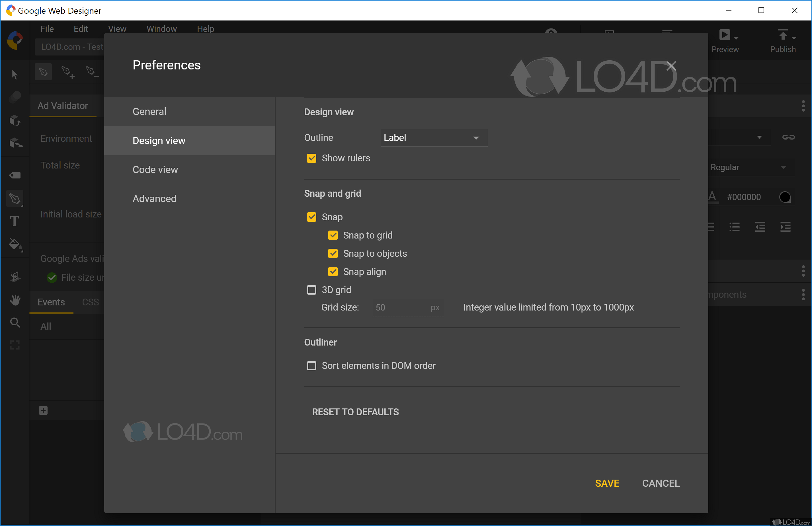Select the Text tool
The width and height of the screenshot is (812, 526).
tap(14, 221)
